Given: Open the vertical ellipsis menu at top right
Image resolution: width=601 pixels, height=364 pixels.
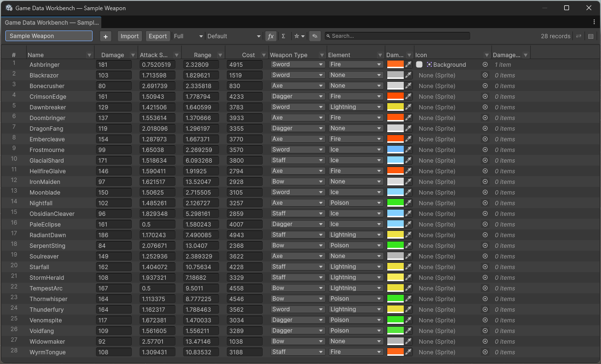Looking at the screenshot, I should click(594, 22).
